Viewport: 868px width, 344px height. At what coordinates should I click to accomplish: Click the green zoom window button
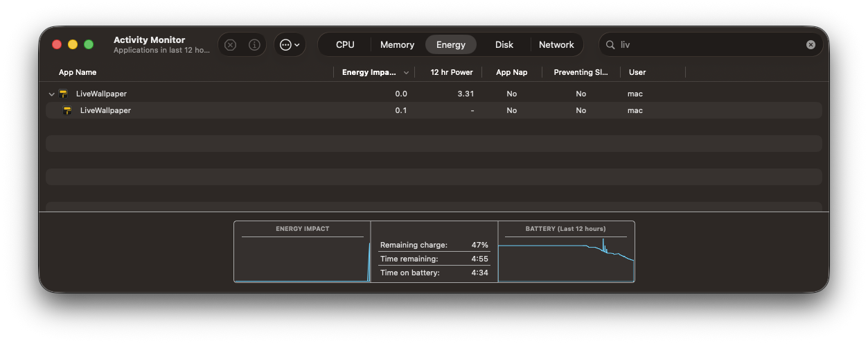(89, 44)
